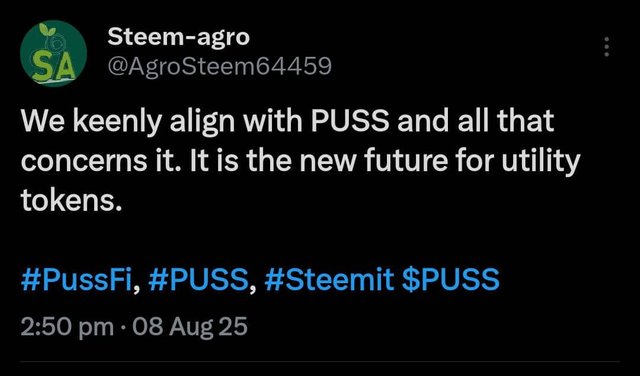Click the 08 Aug 25 date
Image resolution: width=640 pixels, height=376 pixels.
coord(190,327)
